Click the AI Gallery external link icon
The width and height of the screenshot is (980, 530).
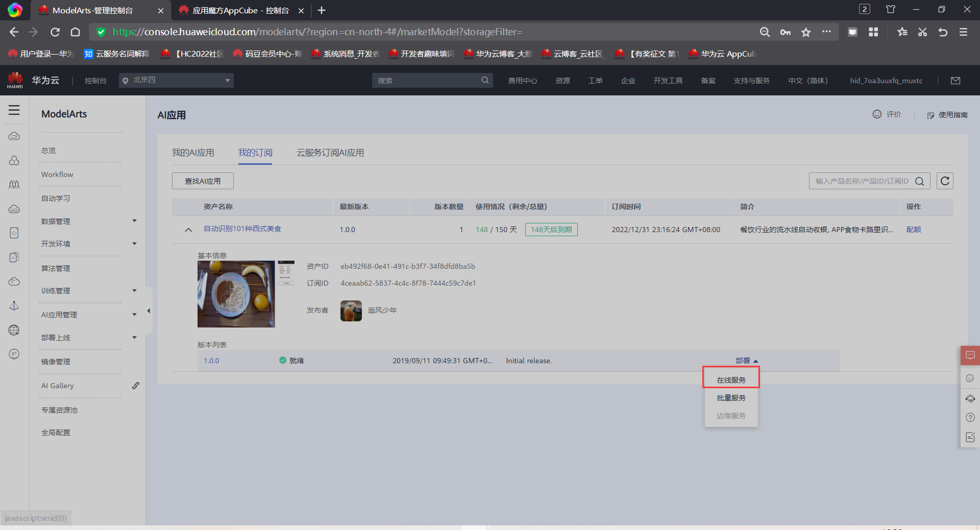pyautogui.click(x=136, y=386)
